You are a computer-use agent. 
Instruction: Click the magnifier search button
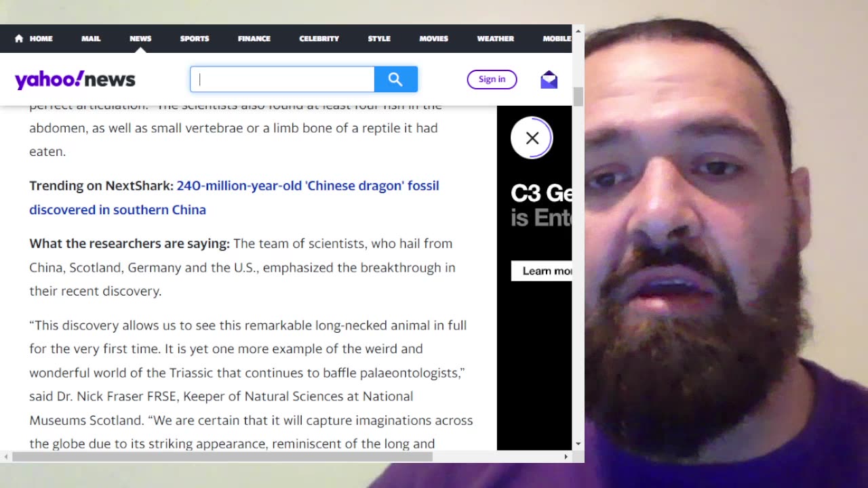coord(395,79)
